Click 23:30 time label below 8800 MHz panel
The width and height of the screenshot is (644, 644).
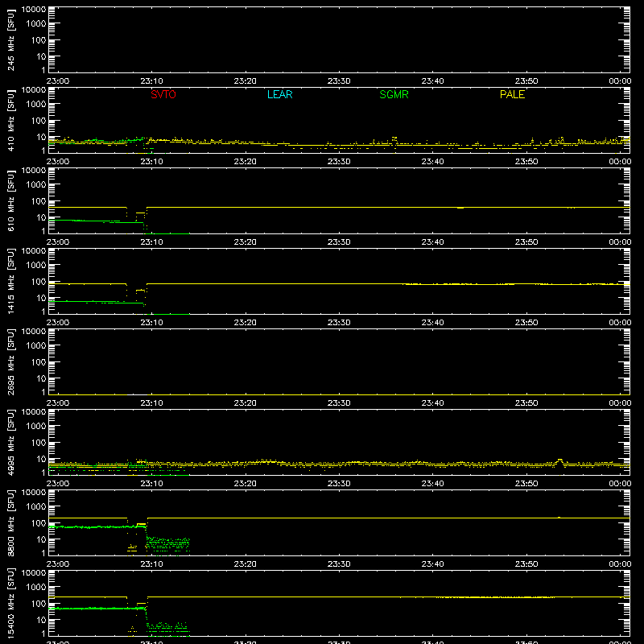point(339,564)
